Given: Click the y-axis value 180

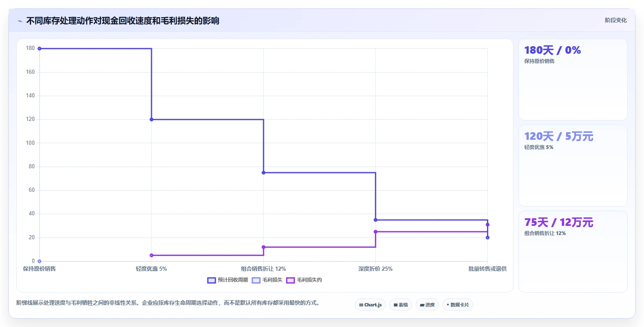Looking at the screenshot, I should coord(30,48).
